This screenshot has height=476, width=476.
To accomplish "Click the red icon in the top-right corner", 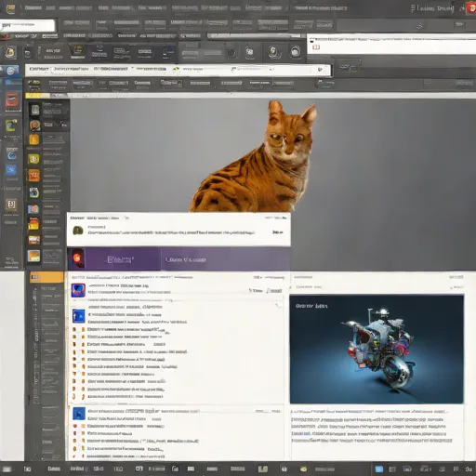I will coord(471,8).
